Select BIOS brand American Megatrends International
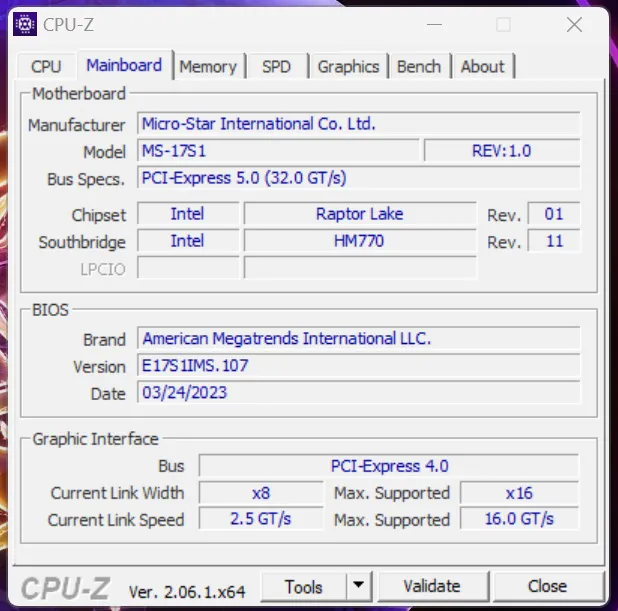618x611 pixels. click(358, 338)
